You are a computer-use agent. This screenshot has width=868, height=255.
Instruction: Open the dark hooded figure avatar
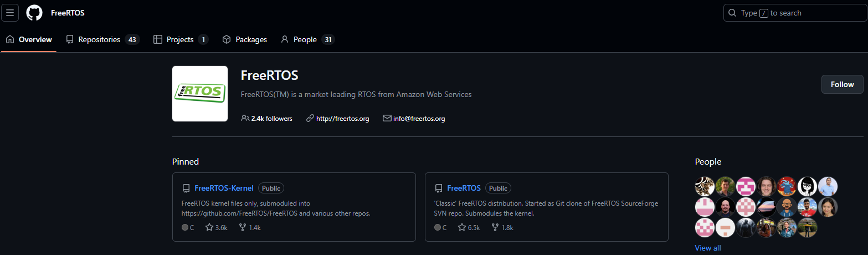click(746, 227)
